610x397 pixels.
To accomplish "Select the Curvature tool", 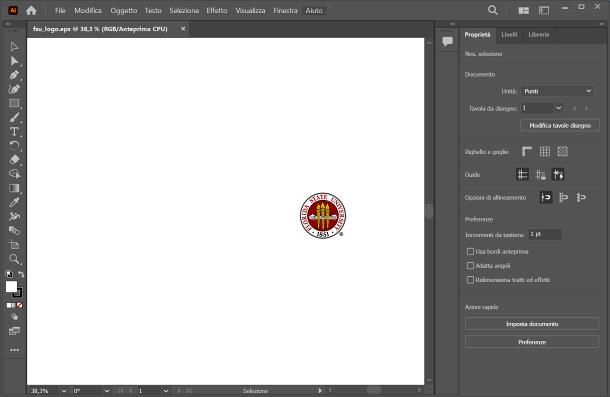I will point(14,89).
